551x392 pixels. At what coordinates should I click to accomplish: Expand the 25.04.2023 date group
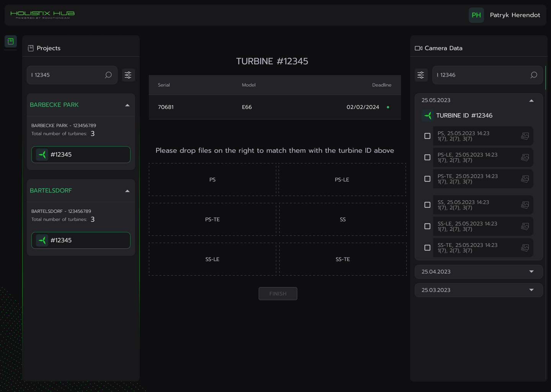click(x=531, y=272)
